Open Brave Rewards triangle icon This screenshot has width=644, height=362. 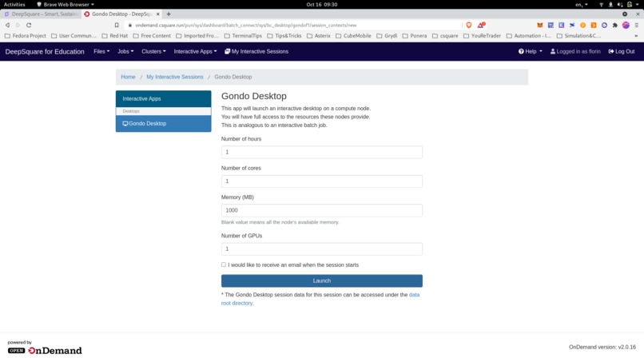coord(481,25)
